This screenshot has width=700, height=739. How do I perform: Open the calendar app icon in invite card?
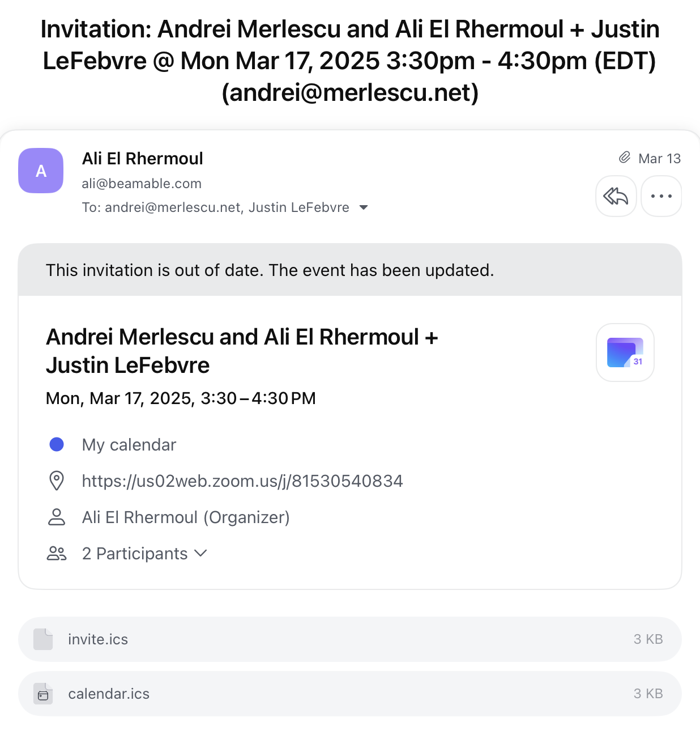(625, 352)
